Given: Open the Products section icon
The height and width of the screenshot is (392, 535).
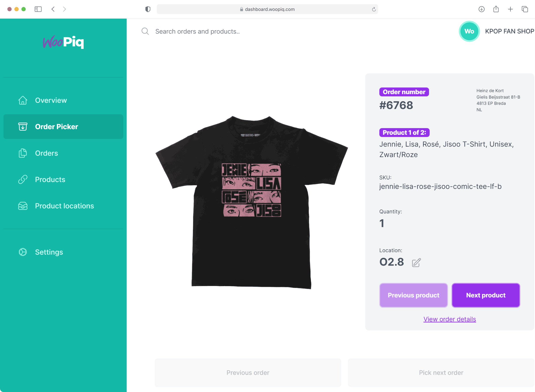Looking at the screenshot, I should tap(23, 179).
